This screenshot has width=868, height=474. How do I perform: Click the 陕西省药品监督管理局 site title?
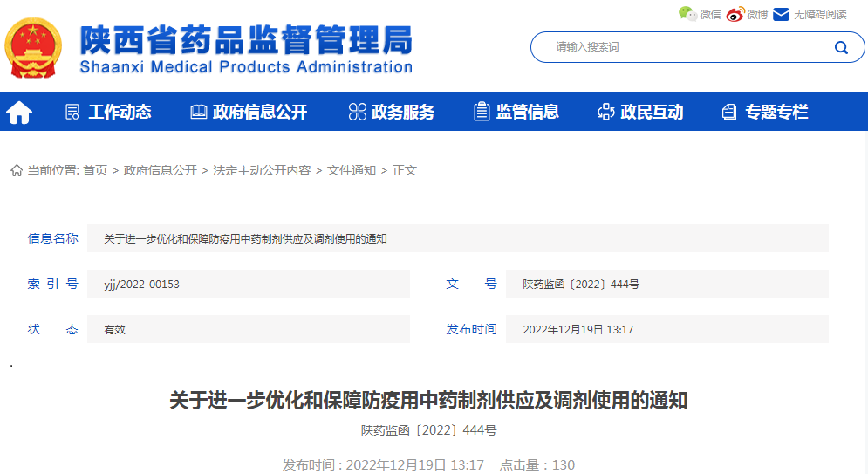[246, 40]
